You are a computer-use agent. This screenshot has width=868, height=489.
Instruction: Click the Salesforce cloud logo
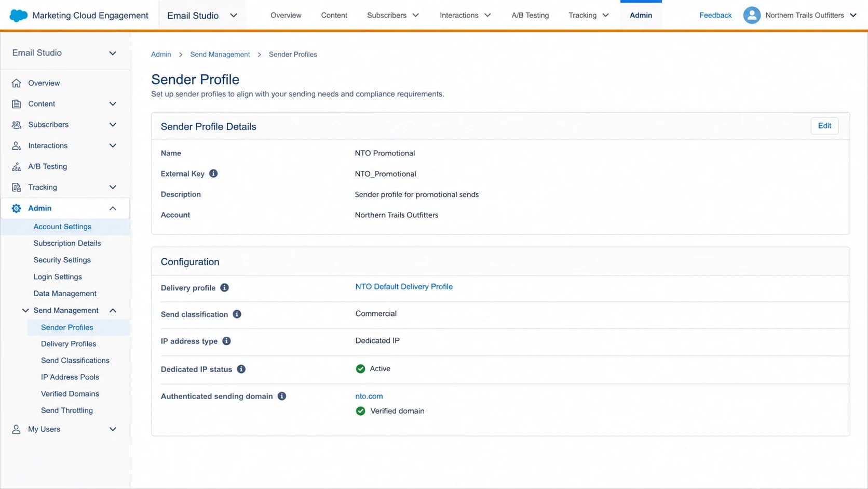[18, 16]
